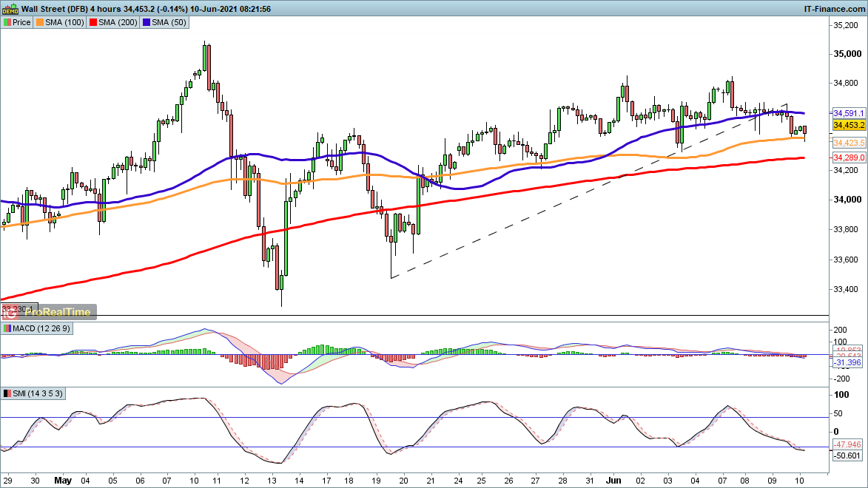This screenshot has height=488, width=868.
Task: Click the SMI (14 3 5 3) indicator icon
Action: [7, 393]
